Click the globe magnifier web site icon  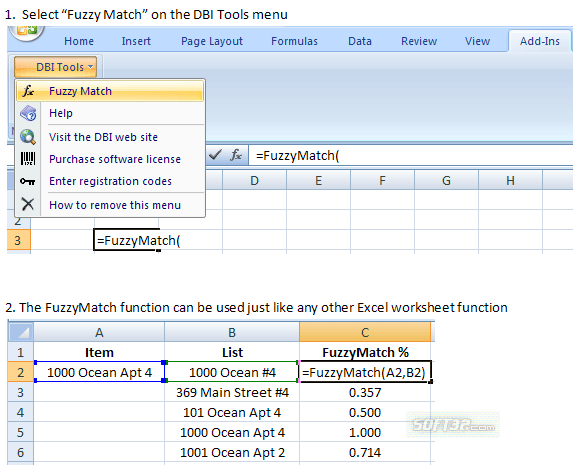pos(28,137)
